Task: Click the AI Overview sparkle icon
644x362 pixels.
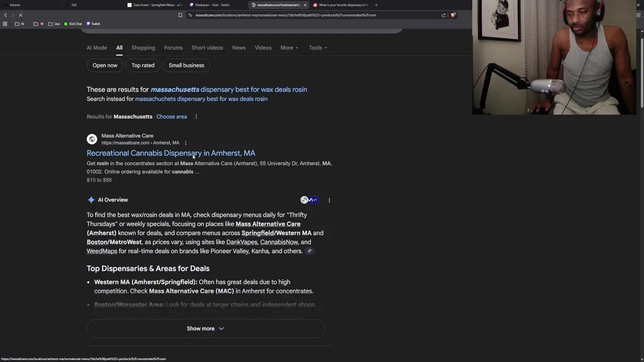Action: [x=91, y=200]
